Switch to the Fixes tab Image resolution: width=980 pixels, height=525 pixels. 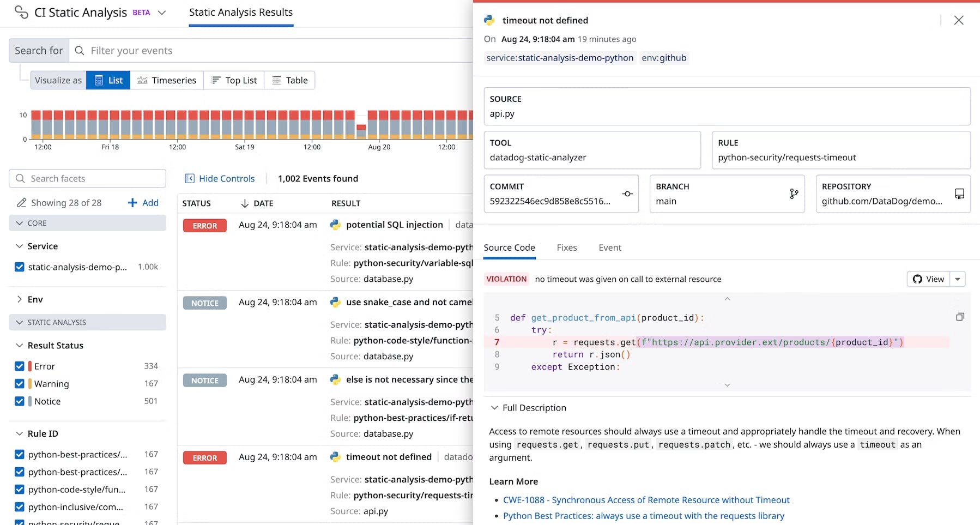tap(567, 248)
